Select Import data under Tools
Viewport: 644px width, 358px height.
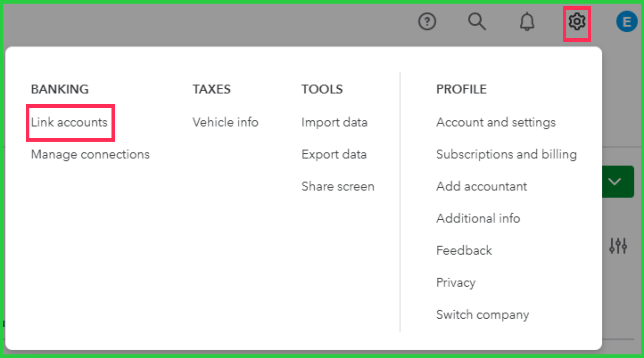334,122
